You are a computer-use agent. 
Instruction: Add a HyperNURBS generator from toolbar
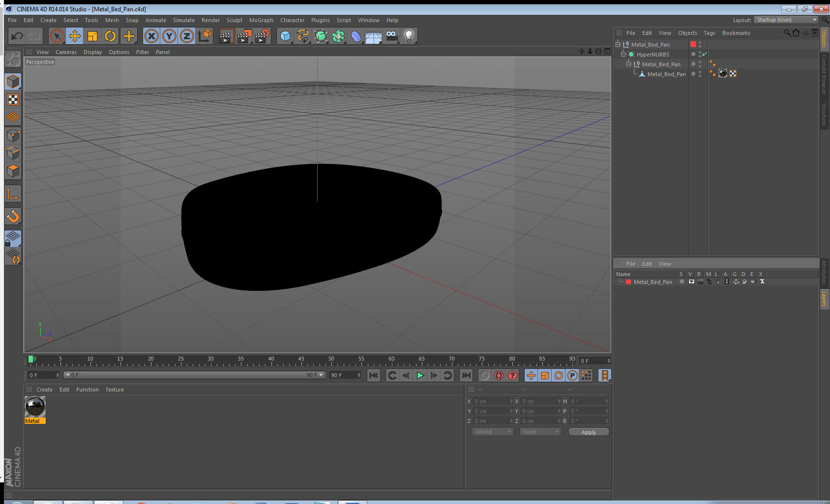click(321, 36)
